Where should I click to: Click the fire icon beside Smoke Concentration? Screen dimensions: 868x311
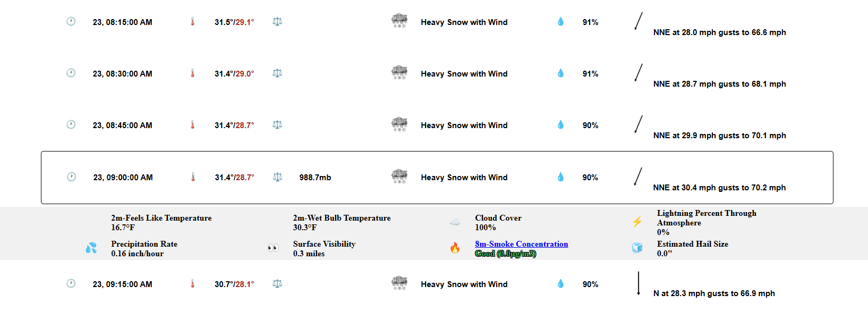[455, 248]
